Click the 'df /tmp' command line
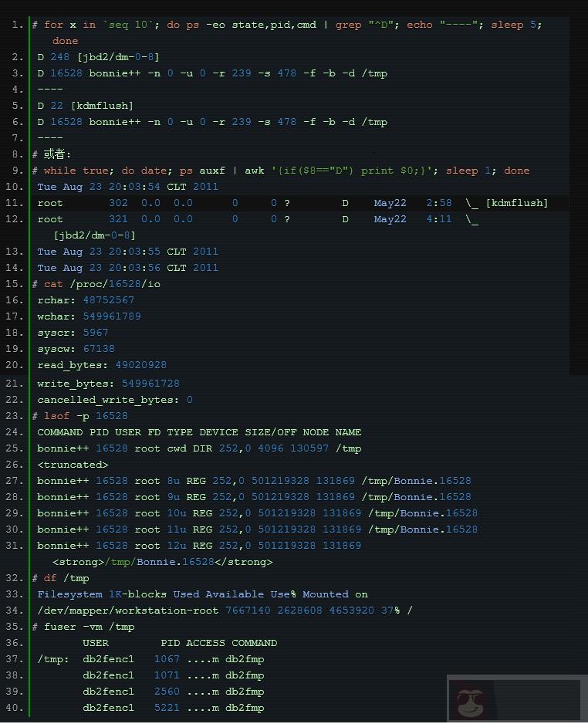Viewport: 588px width, 724px height. (x=66, y=578)
